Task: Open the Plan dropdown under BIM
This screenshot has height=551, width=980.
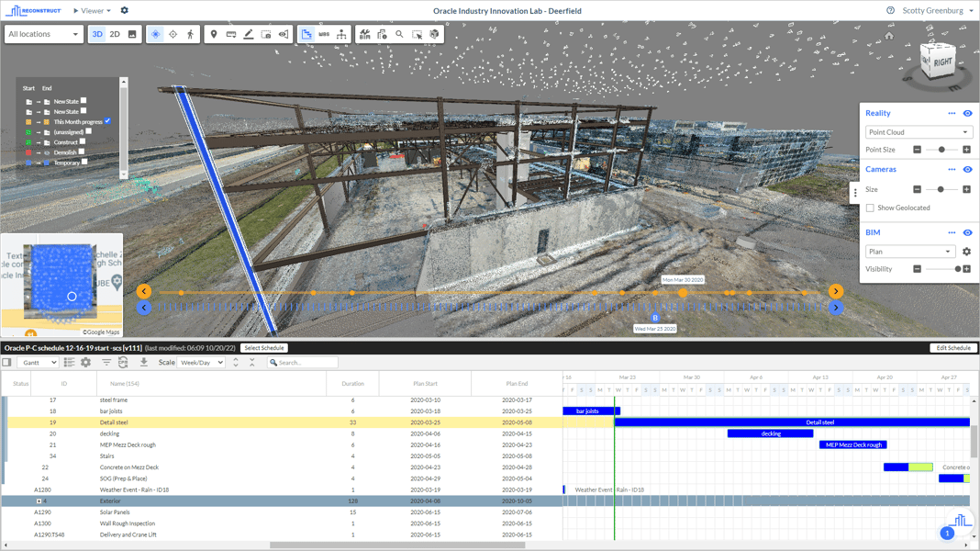Action: click(908, 251)
